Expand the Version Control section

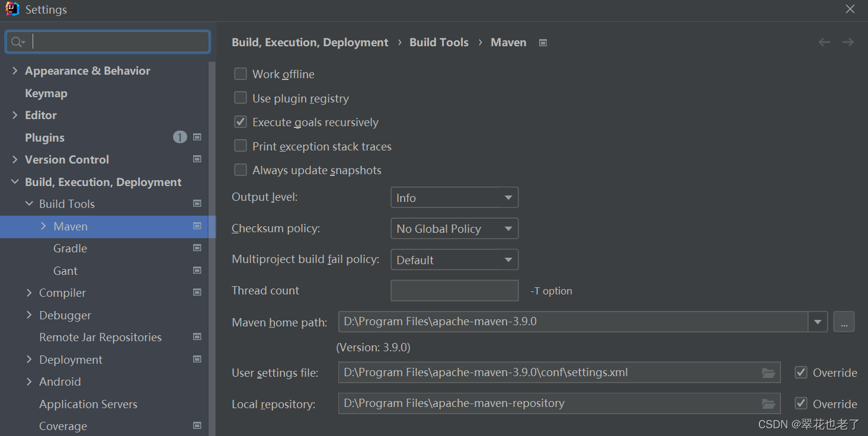(x=15, y=159)
